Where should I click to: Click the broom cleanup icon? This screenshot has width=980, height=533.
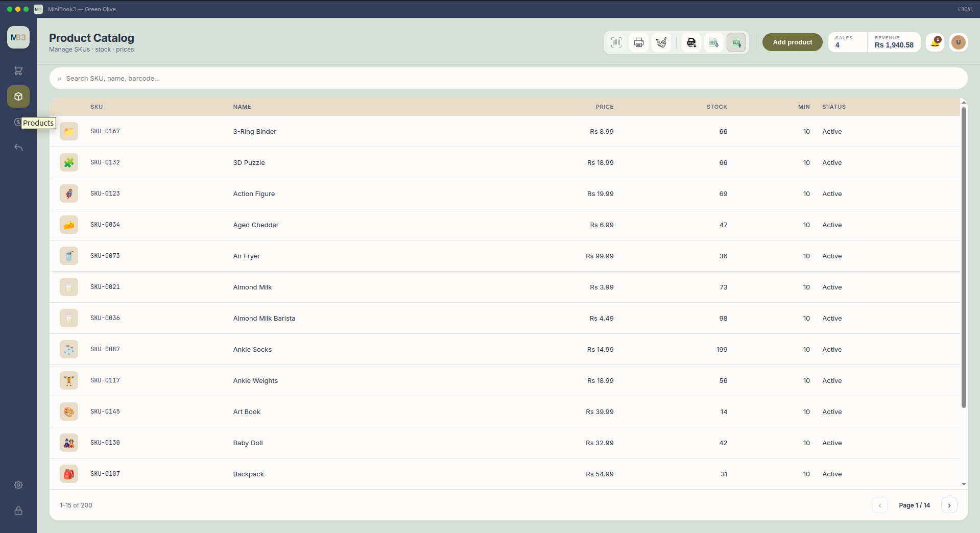point(661,42)
